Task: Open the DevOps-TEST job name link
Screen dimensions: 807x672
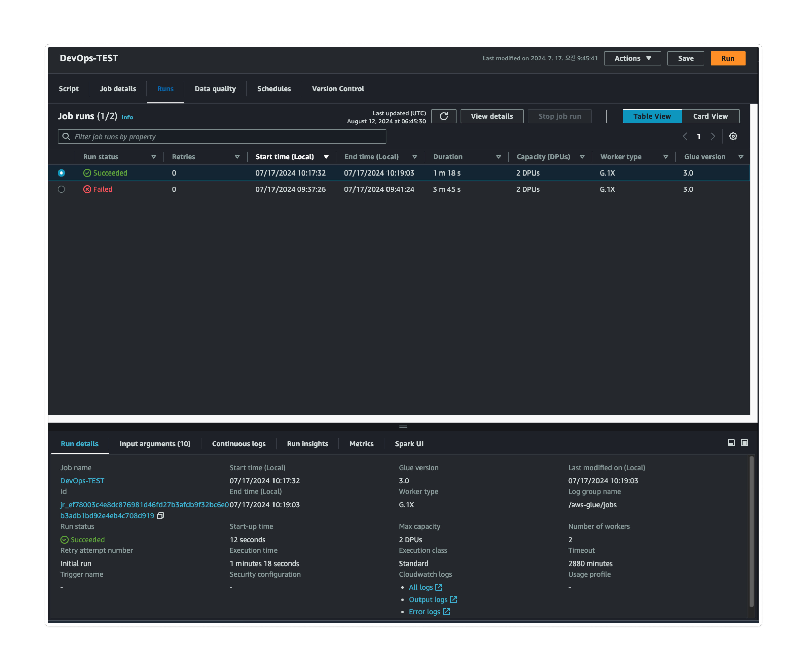Action: tap(82, 481)
